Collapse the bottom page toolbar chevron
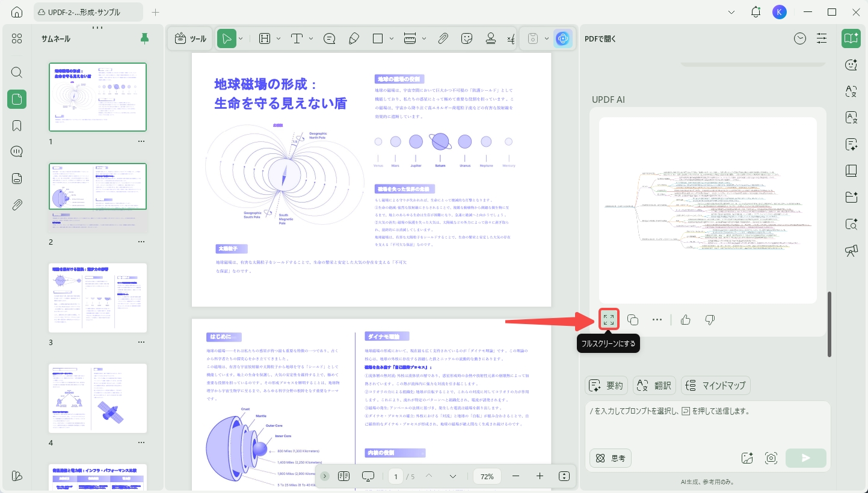Screen dimensions: 868x493 click(325, 476)
